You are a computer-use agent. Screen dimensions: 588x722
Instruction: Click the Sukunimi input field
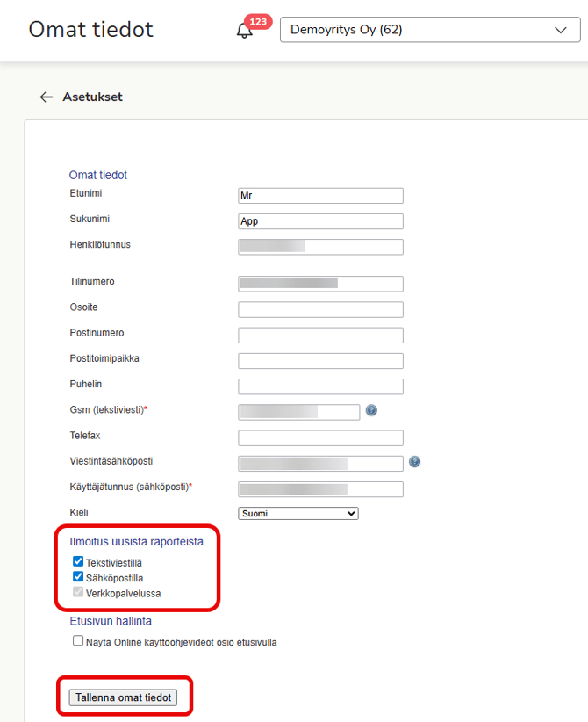[320, 221]
